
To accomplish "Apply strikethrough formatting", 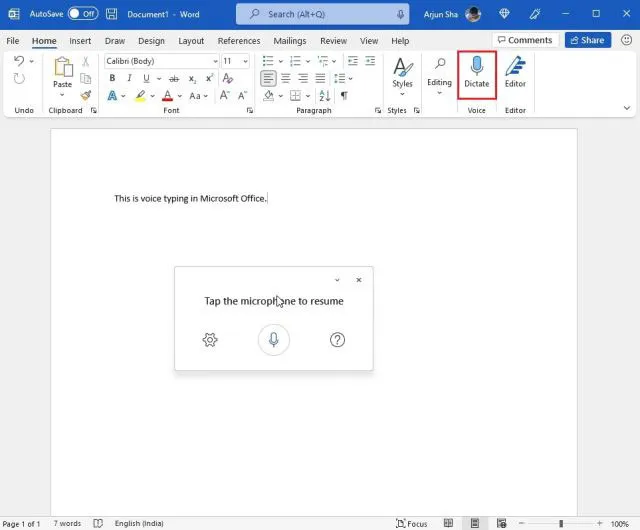I will click(x=175, y=78).
